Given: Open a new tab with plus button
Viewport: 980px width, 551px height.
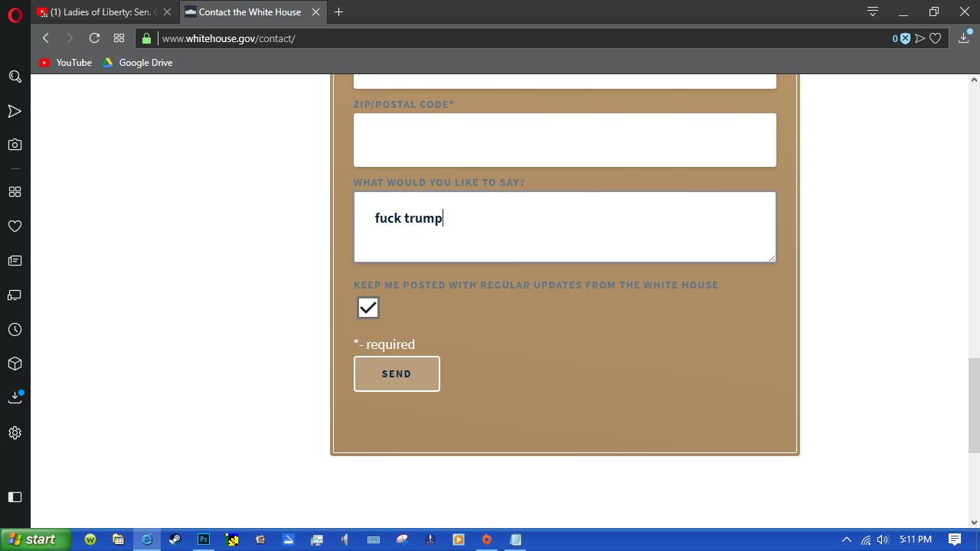Looking at the screenshot, I should pyautogui.click(x=338, y=12).
